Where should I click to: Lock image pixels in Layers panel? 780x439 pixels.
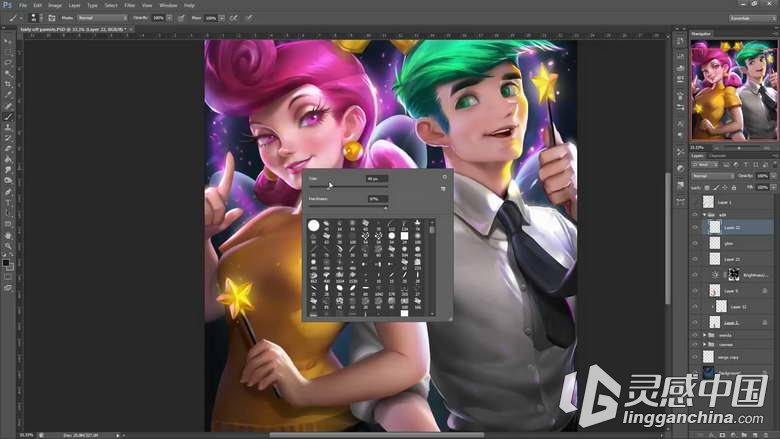click(716, 187)
